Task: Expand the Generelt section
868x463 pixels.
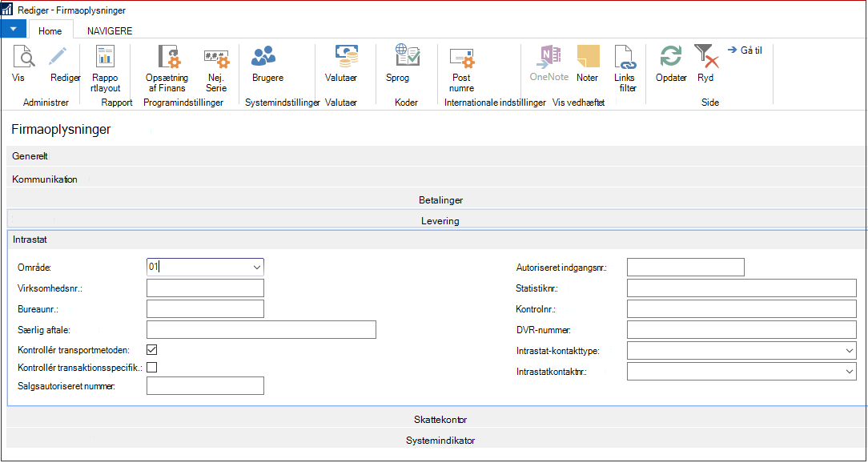Action: 436,156
